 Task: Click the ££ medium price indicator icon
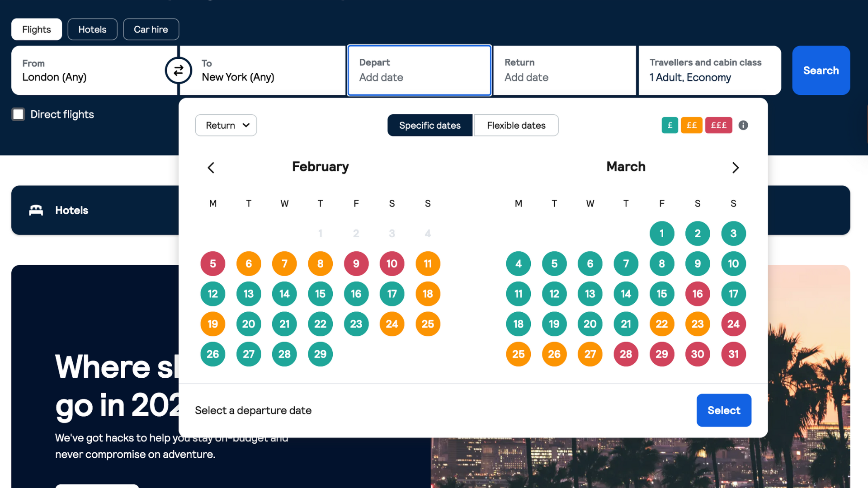692,125
